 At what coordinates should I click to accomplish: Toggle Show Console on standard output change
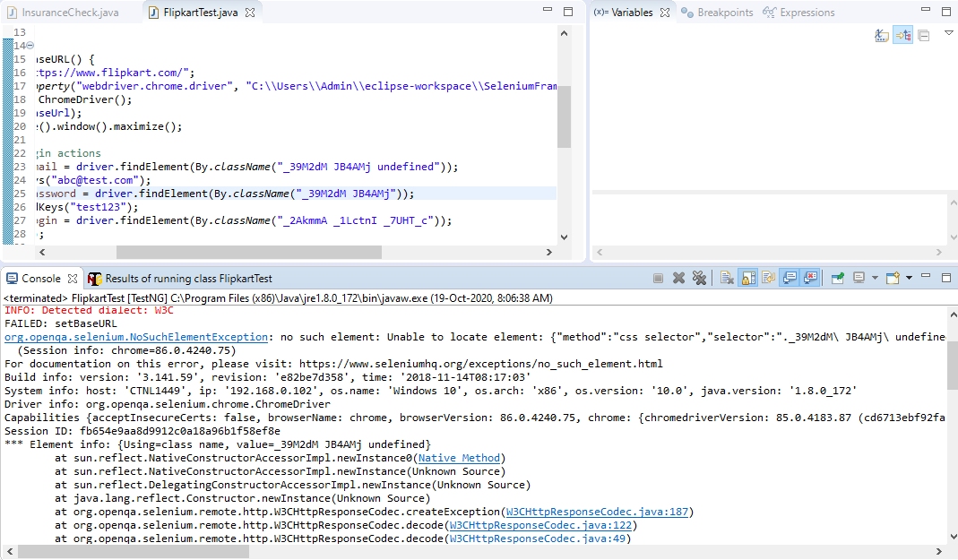coord(789,278)
